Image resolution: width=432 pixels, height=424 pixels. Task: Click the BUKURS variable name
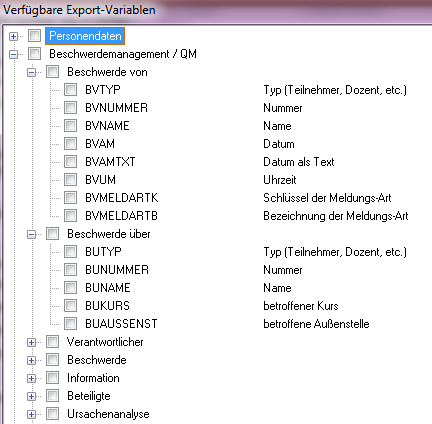(x=107, y=306)
